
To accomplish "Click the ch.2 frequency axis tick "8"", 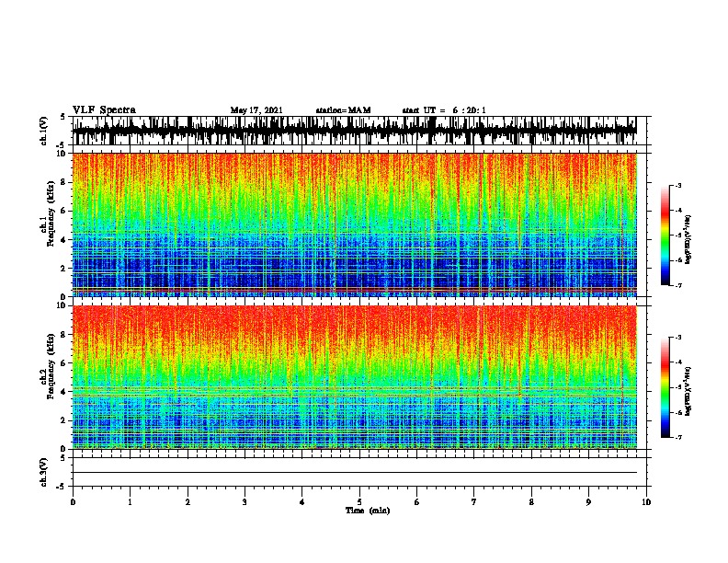I will tap(64, 335).
